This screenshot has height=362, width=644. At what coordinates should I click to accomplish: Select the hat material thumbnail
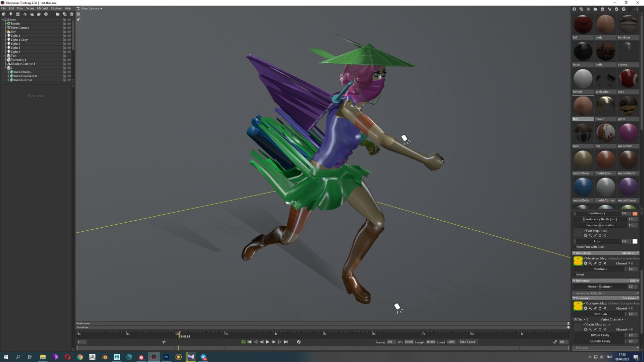[x=605, y=133]
